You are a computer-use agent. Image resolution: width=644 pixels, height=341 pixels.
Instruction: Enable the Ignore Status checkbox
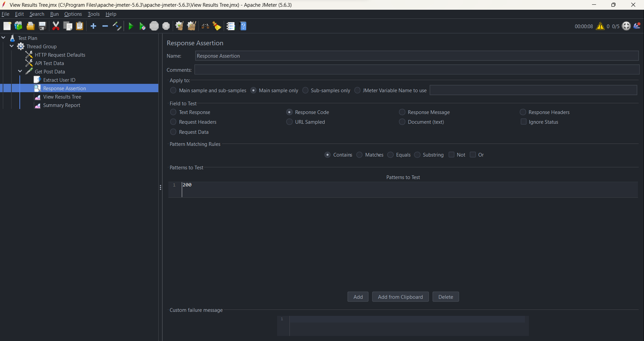tap(523, 122)
